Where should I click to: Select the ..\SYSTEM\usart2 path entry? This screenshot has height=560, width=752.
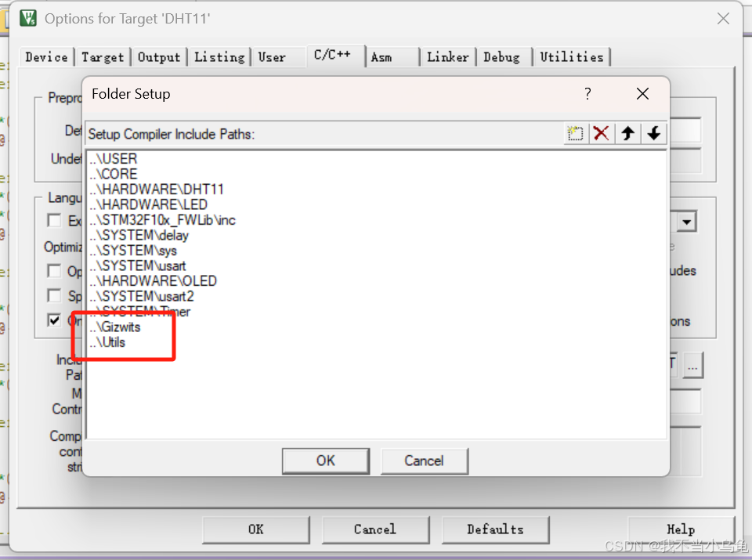point(142,296)
